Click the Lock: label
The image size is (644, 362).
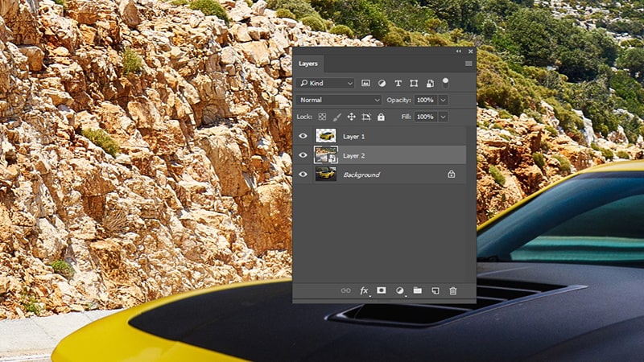tap(304, 117)
